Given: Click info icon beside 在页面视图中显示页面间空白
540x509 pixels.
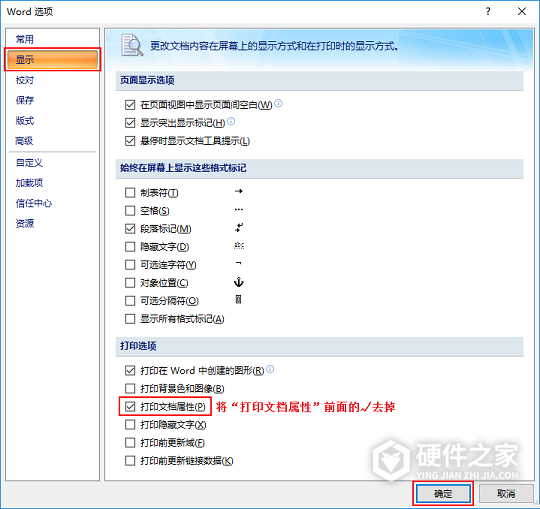Looking at the screenshot, I should [x=278, y=103].
